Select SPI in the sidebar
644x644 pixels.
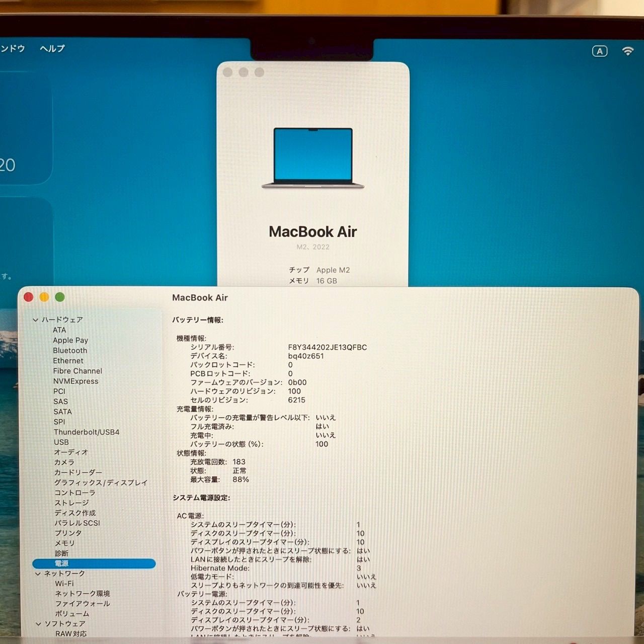coord(59,422)
